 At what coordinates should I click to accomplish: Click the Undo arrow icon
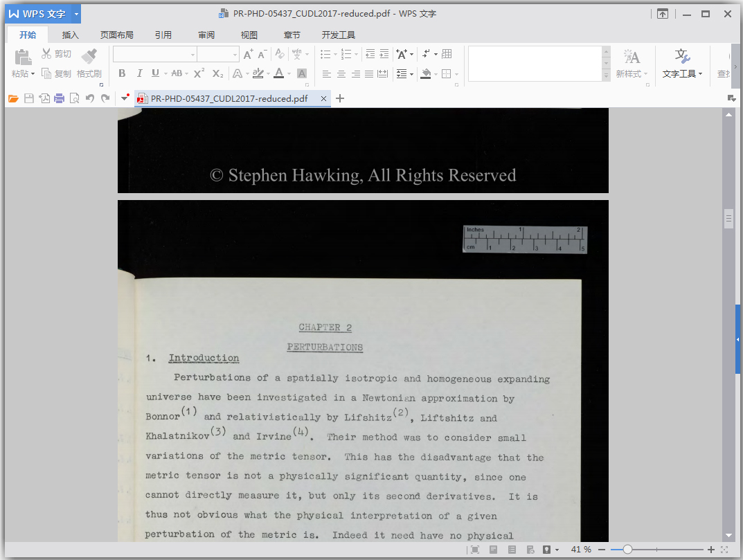pos(89,99)
